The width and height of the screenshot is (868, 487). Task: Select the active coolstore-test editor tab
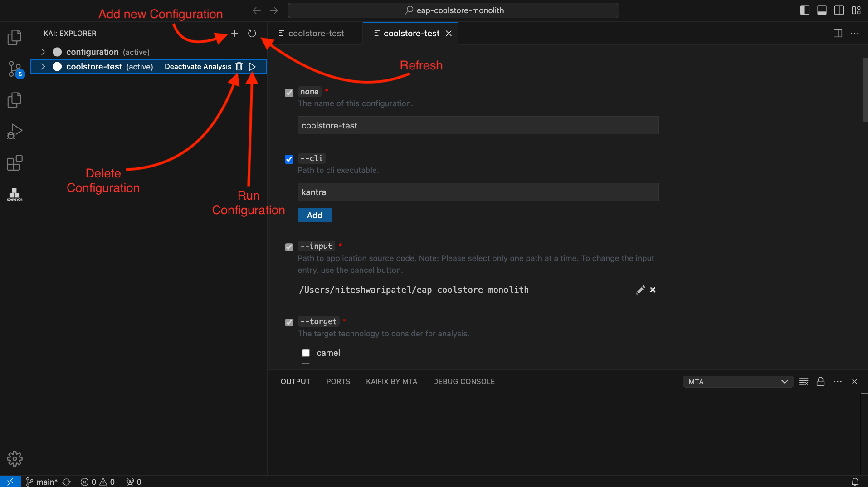coord(411,33)
